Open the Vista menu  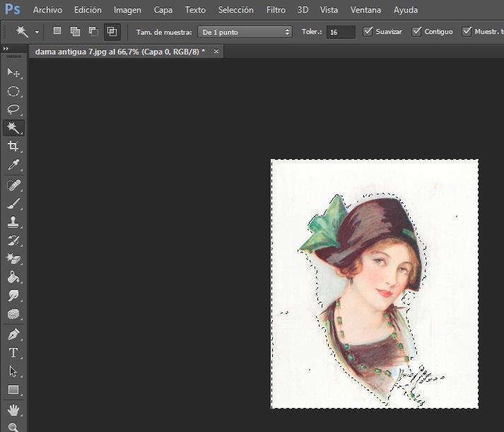[329, 10]
